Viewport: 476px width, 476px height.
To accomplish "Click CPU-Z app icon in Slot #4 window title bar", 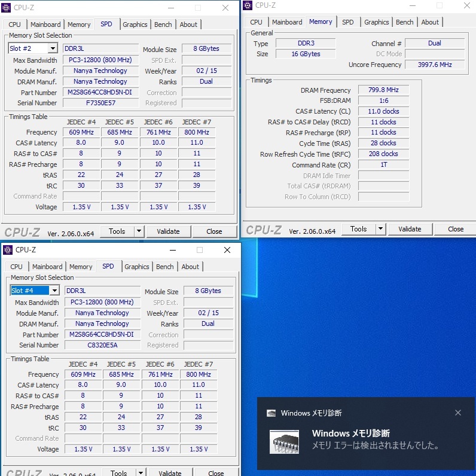I will point(8,250).
